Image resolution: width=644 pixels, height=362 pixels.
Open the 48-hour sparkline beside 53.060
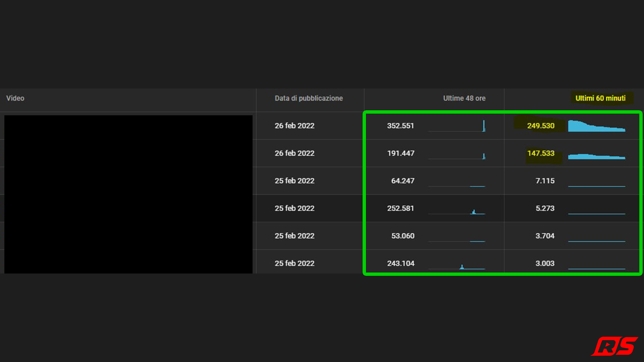457,241
